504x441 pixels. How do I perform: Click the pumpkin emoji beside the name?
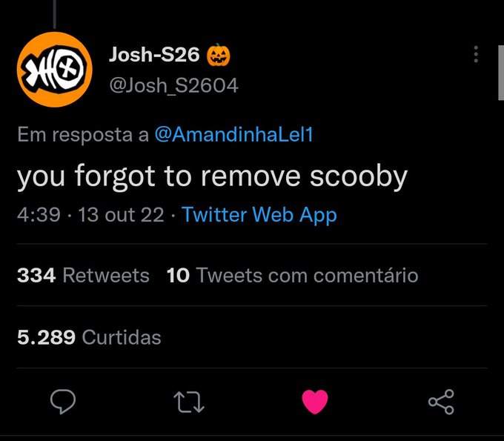(218, 55)
